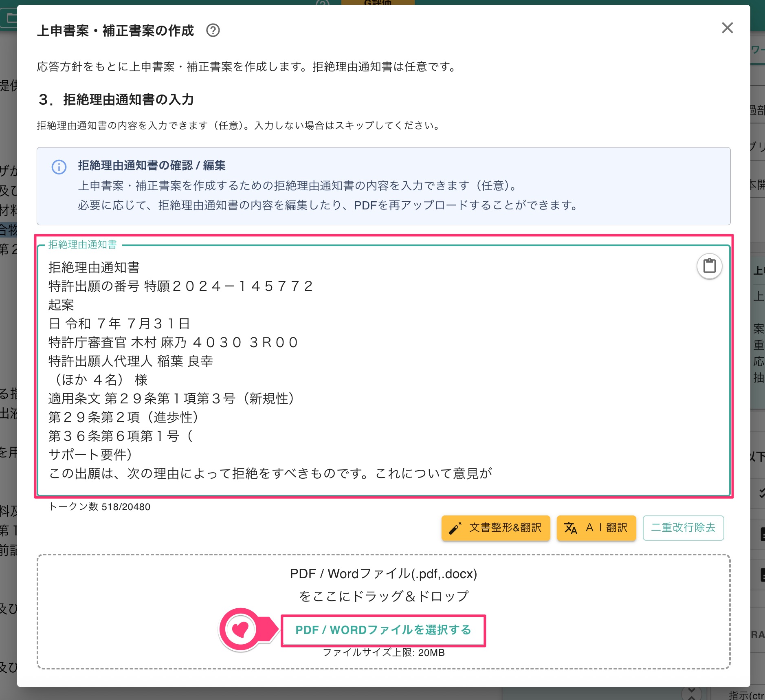Click the examiner line 特許庁審査官 木村 麻乃

tap(173, 342)
